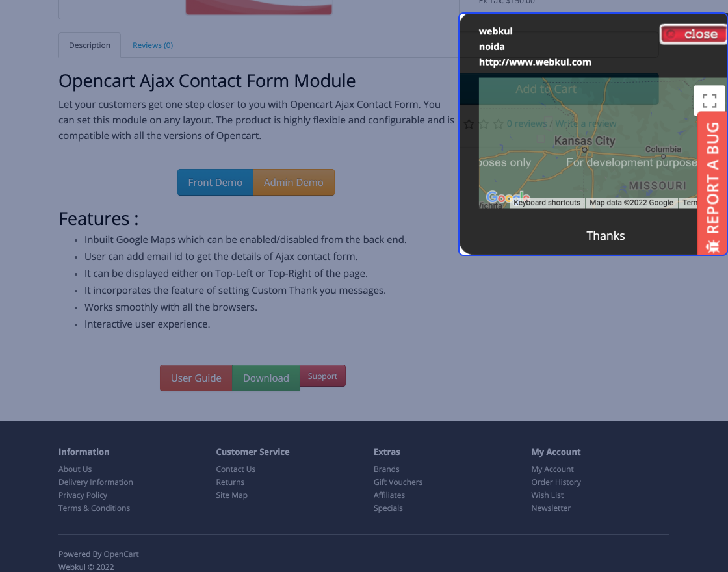Open Returns footer link
Image resolution: width=728 pixels, height=572 pixels.
[x=230, y=482]
